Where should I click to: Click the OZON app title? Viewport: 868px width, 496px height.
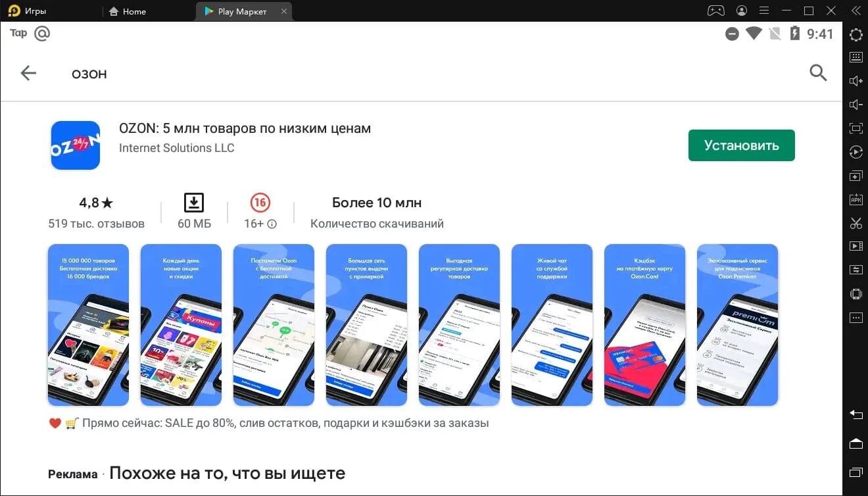pyautogui.click(x=245, y=128)
